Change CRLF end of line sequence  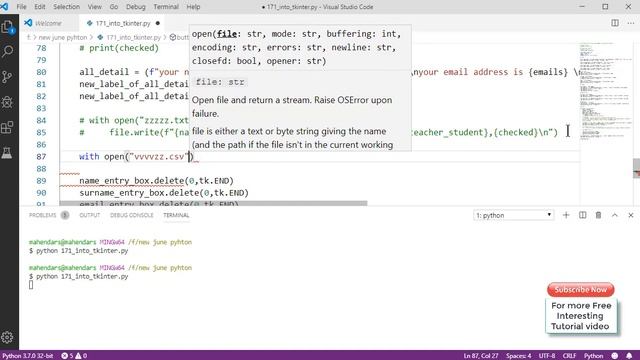click(569, 356)
